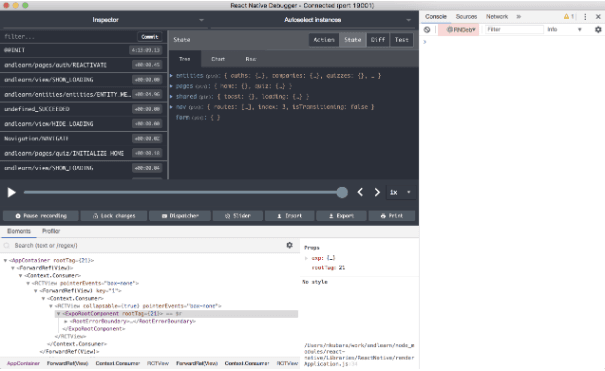Viewport: 605px width, 371px height.
Task: Select the entities/ENTITY_ME action row
Action: (83, 94)
